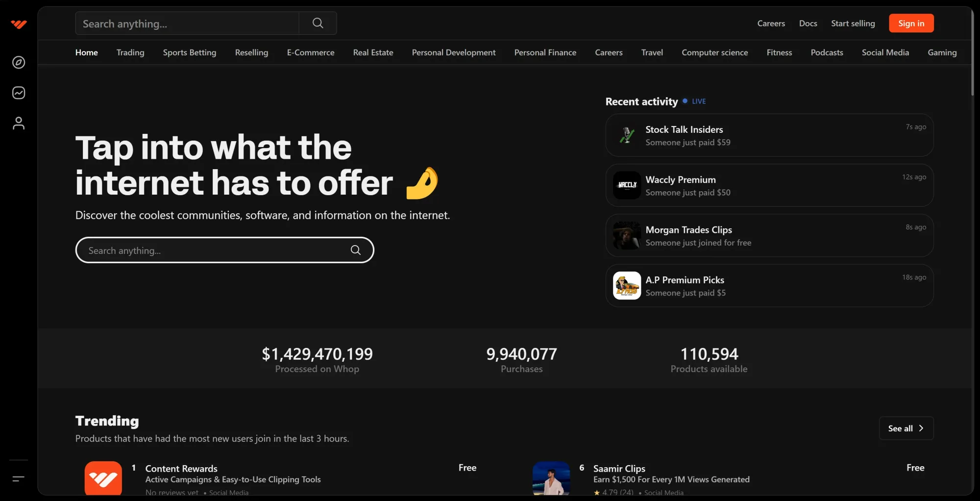Click the Trending section heading

coord(107,421)
